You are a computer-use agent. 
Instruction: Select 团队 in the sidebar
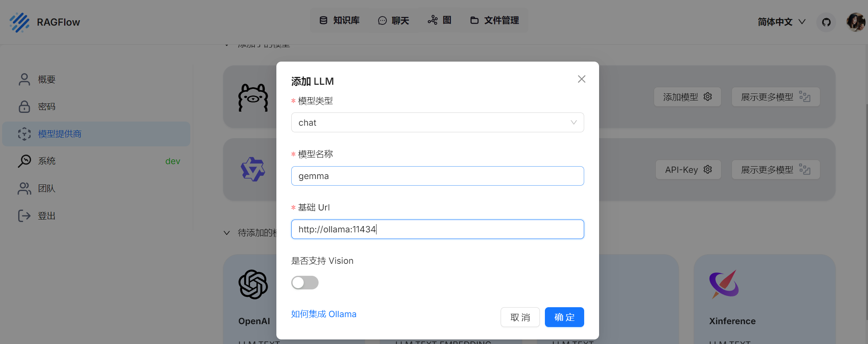coord(46,189)
